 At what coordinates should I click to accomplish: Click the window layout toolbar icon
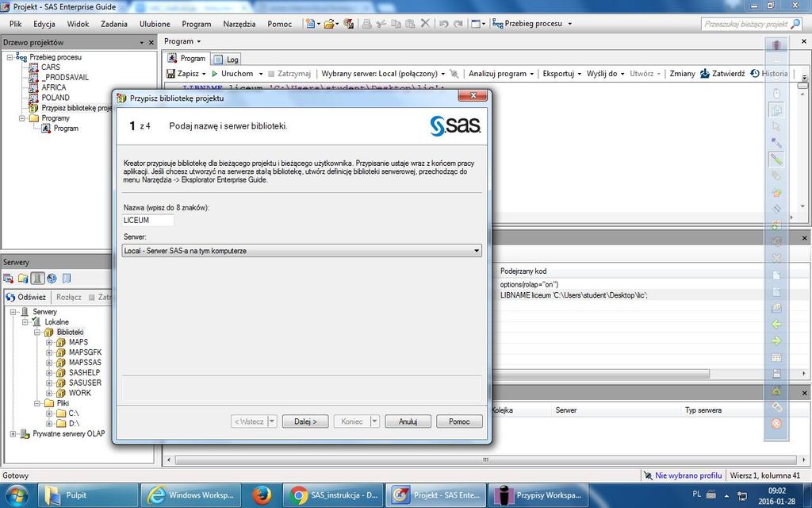(x=476, y=24)
